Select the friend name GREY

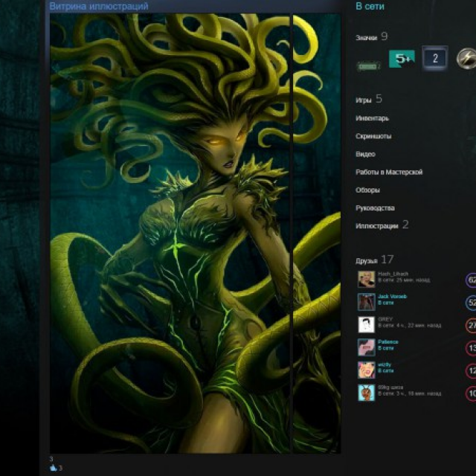click(385, 319)
